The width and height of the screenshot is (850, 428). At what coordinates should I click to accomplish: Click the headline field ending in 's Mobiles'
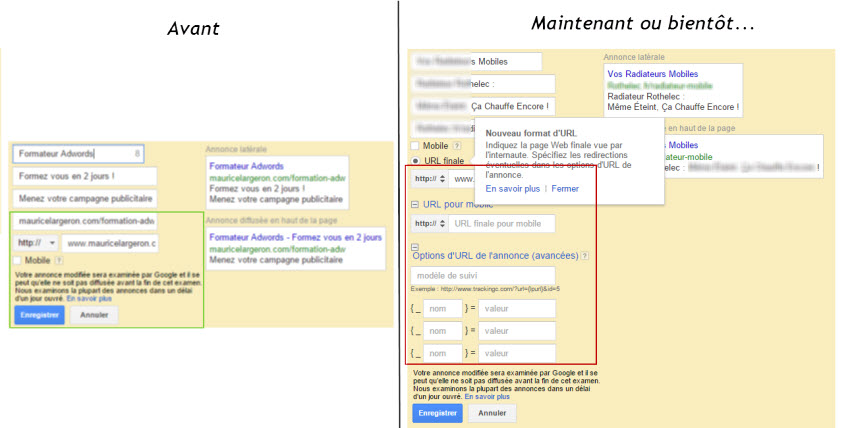tap(476, 62)
